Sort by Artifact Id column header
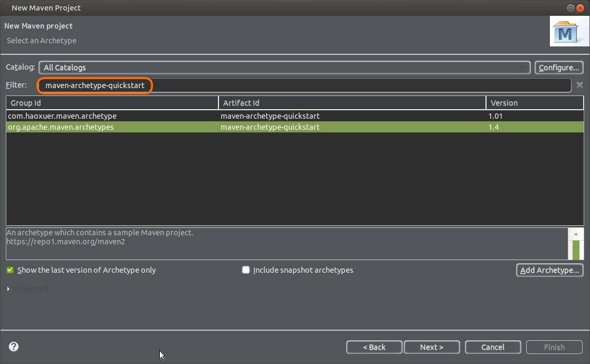 [351, 103]
